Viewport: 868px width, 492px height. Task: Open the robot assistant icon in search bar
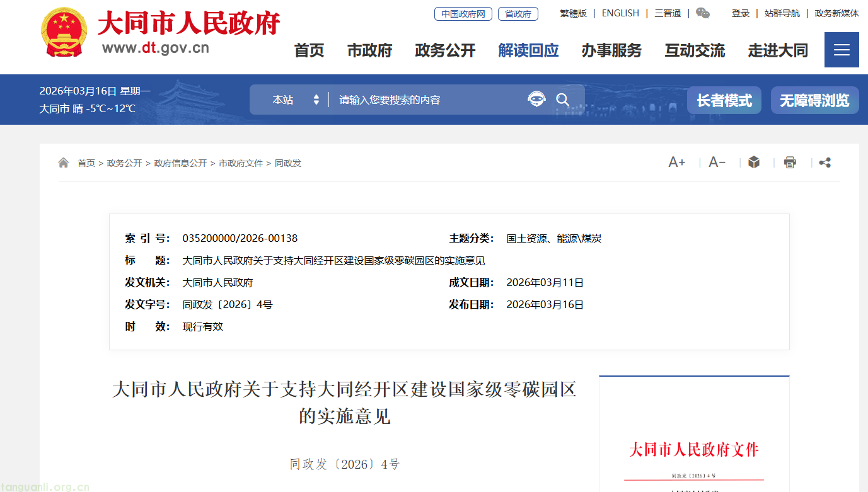click(x=536, y=100)
